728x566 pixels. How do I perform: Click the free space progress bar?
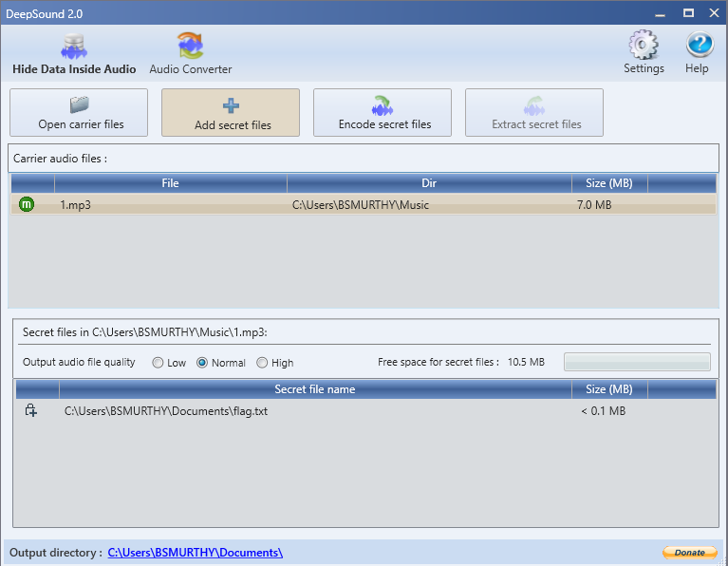(637, 362)
